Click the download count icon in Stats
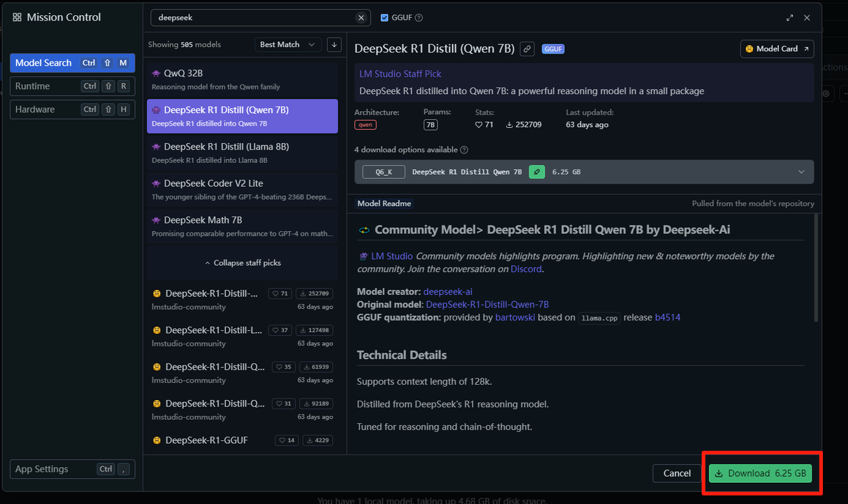Viewport: 848px width, 504px height. click(x=509, y=125)
